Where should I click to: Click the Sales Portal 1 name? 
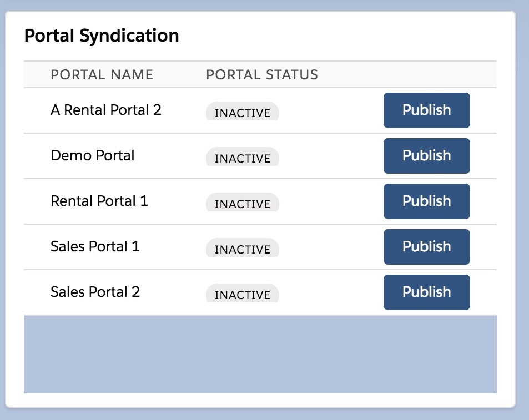95,246
